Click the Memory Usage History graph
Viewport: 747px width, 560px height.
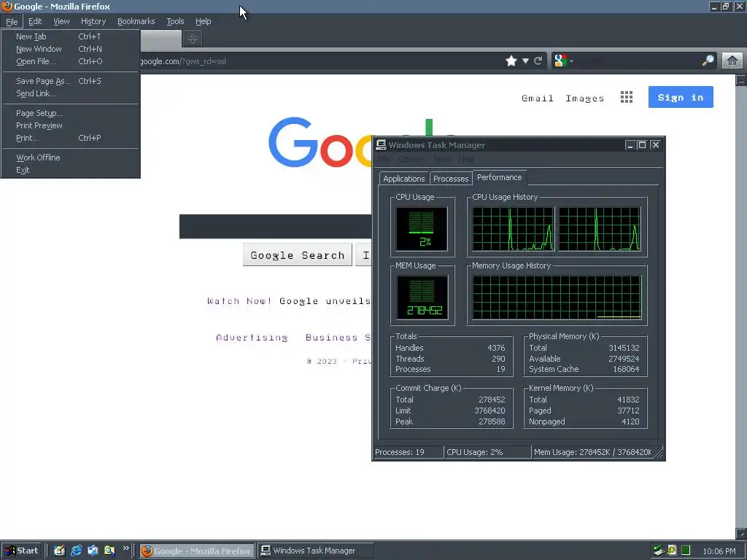pos(557,297)
